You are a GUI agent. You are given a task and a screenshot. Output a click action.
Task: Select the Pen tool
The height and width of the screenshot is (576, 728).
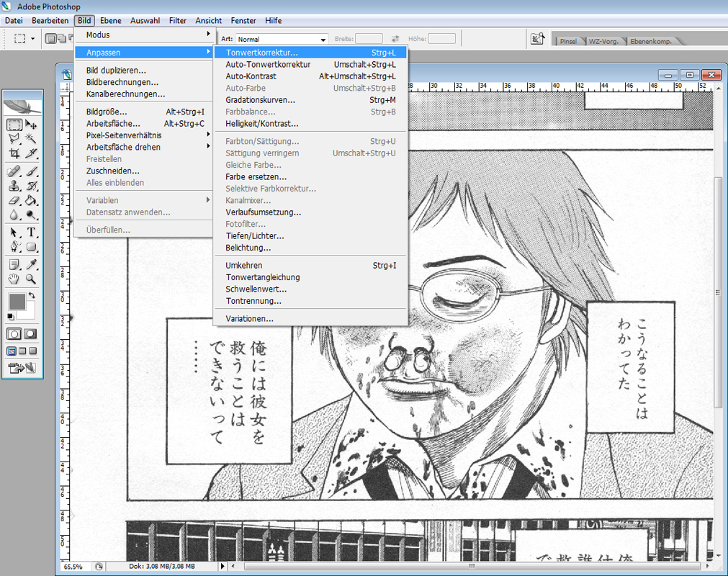coord(14,246)
